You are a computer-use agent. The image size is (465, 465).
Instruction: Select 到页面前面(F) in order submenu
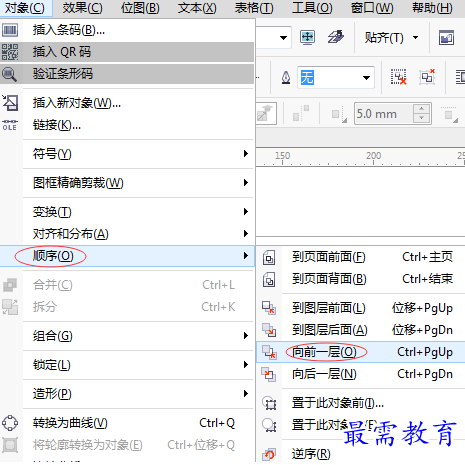click(x=361, y=257)
